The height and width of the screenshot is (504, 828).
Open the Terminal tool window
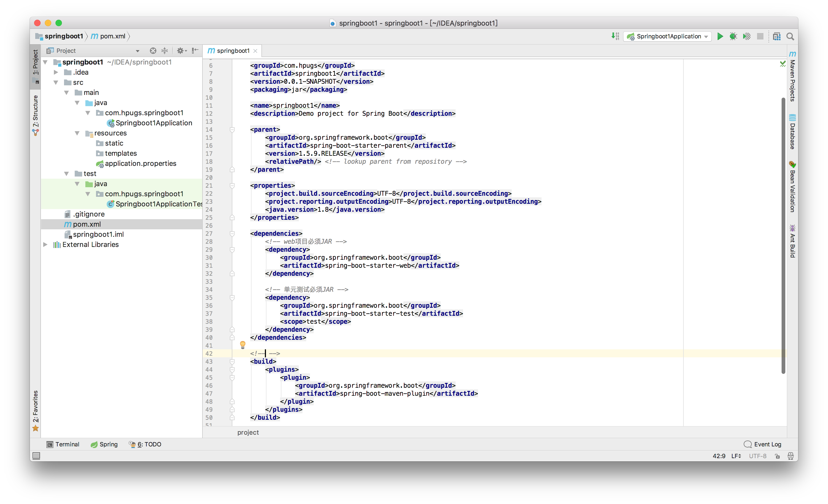click(63, 444)
